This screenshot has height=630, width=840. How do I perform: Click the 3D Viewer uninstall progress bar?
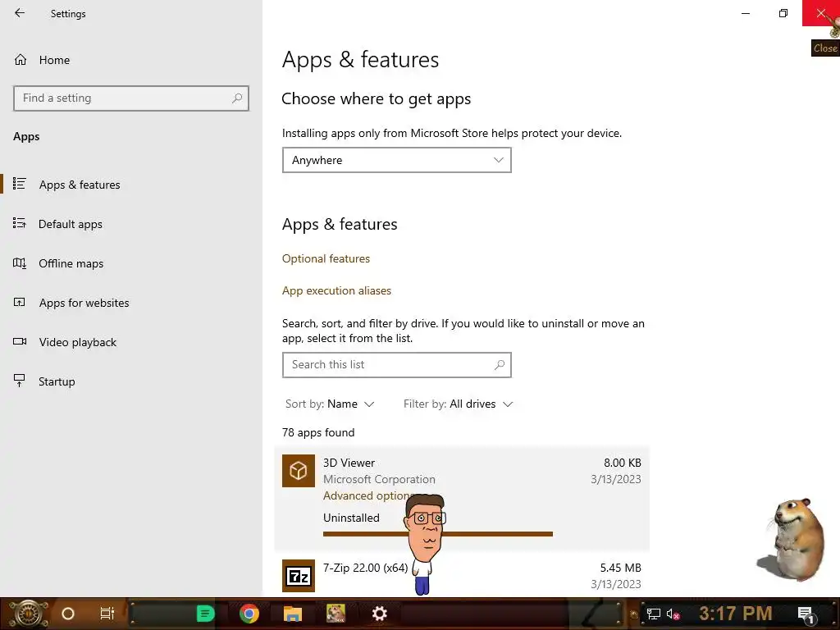tap(438, 534)
